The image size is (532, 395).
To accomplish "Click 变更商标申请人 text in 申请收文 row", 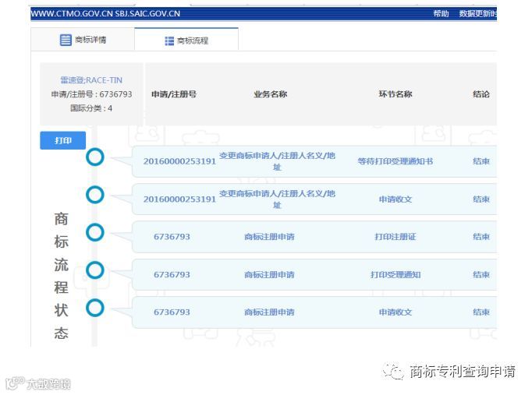I will 277,199.
